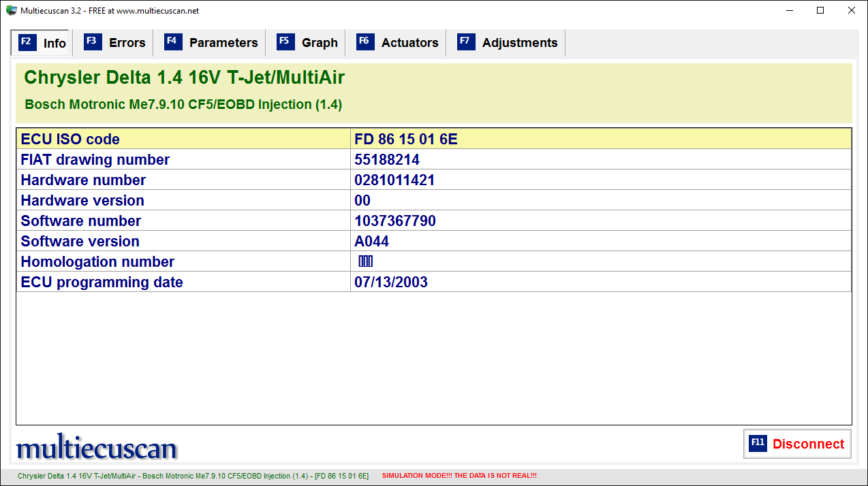Click the F3 key icon beside Errors
Image resolution: width=868 pixels, height=486 pixels.
[92, 42]
